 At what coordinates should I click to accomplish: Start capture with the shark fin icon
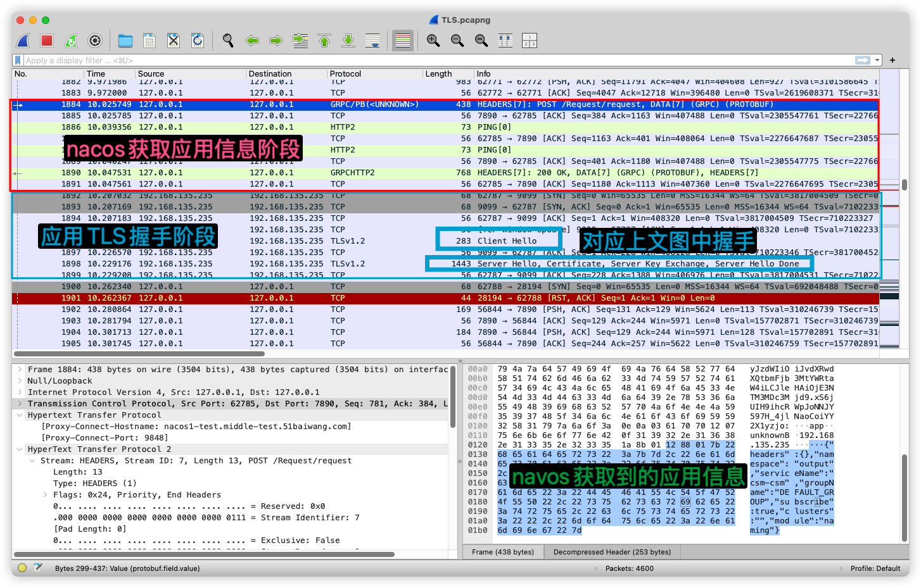pos(23,41)
